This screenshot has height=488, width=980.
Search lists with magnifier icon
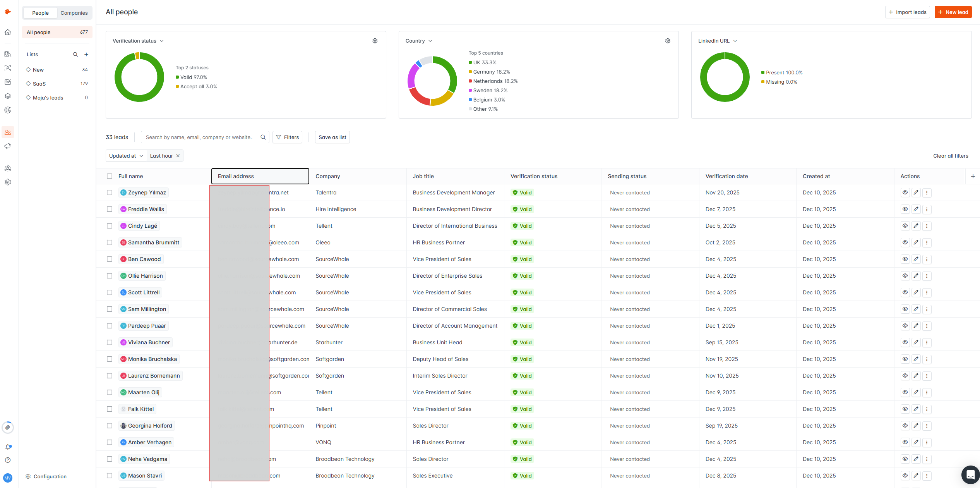tap(75, 55)
